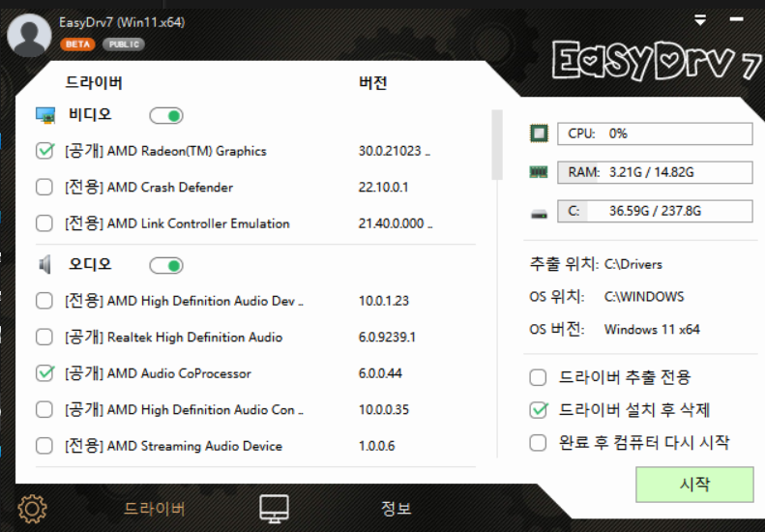Click the CPU usage 0% bar
The height and width of the screenshot is (532, 765).
(655, 133)
